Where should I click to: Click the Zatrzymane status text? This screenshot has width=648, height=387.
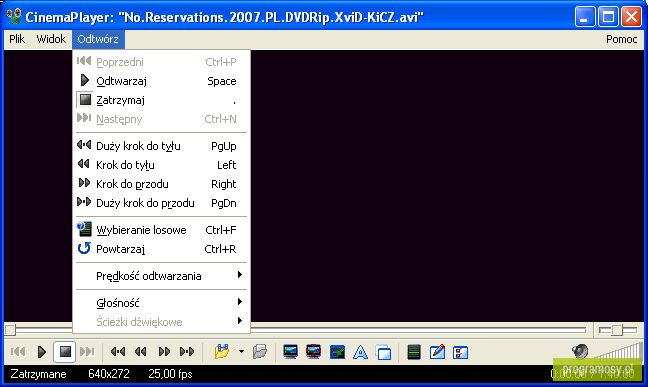[x=38, y=374]
